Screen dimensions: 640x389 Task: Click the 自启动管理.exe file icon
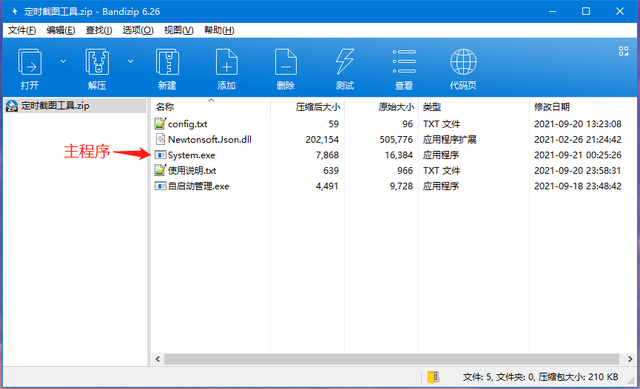pyautogui.click(x=160, y=186)
